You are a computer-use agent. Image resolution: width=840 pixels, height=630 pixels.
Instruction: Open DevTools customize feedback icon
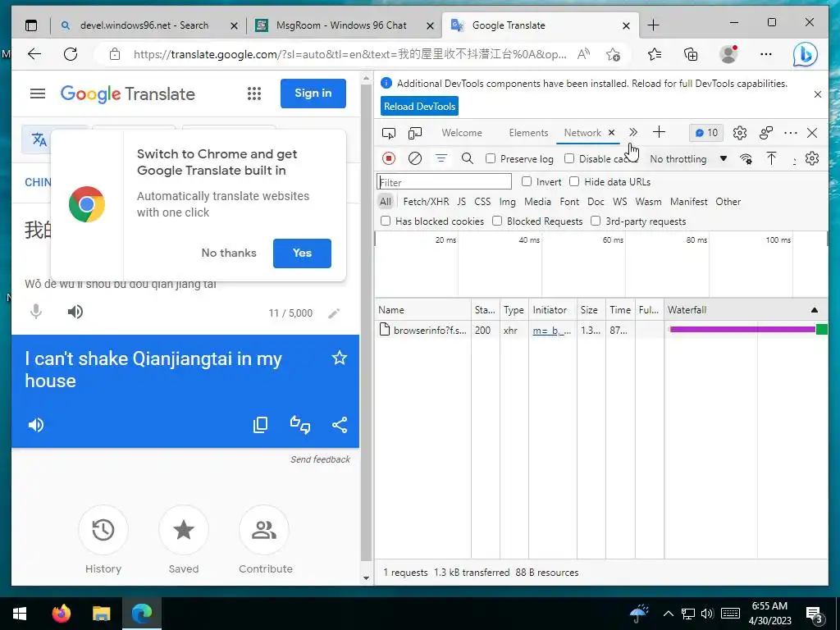pyautogui.click(x=766, y=133)
